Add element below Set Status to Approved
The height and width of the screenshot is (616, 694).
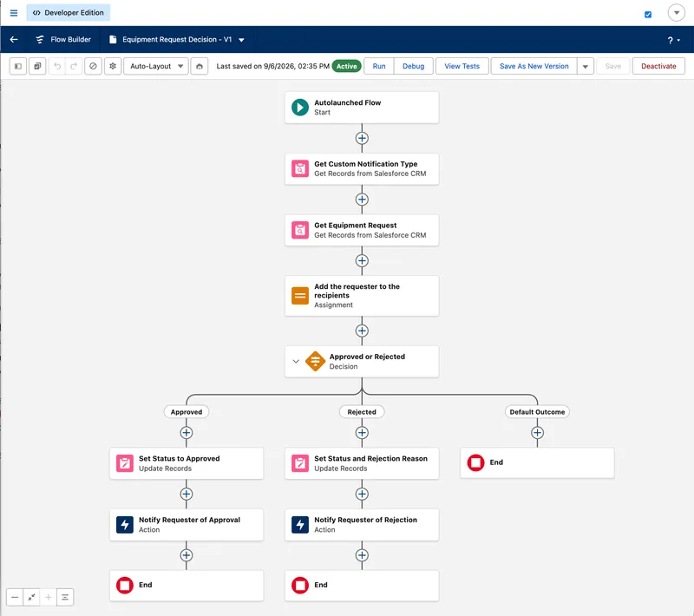(187, 494)
